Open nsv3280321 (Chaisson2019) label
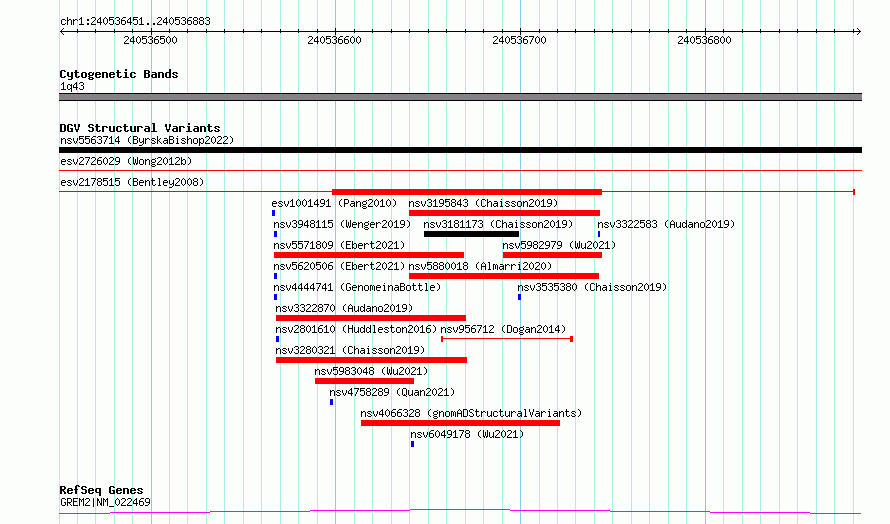Viewport: 890px width, 524px height. point(350,350)
